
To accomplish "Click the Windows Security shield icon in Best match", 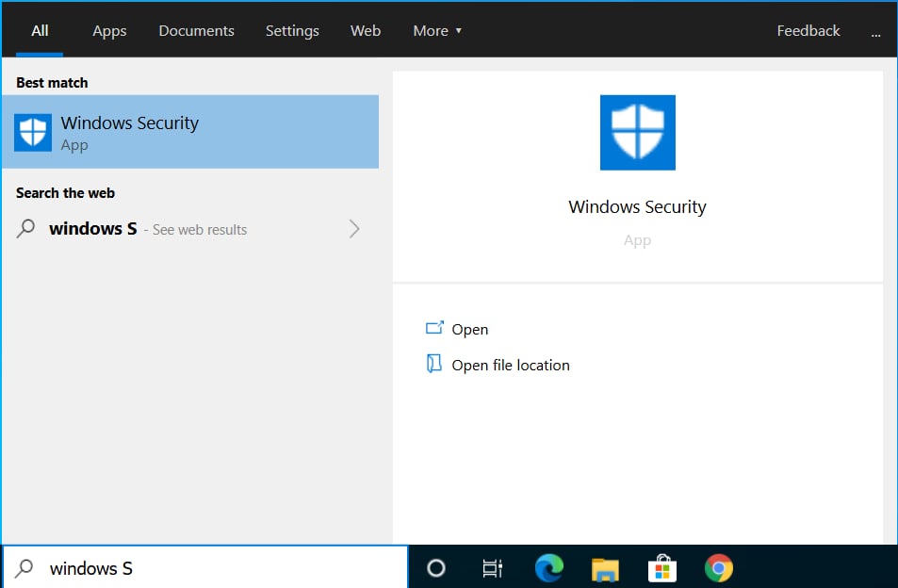I will pyautogui.click(x=33, y=132).
